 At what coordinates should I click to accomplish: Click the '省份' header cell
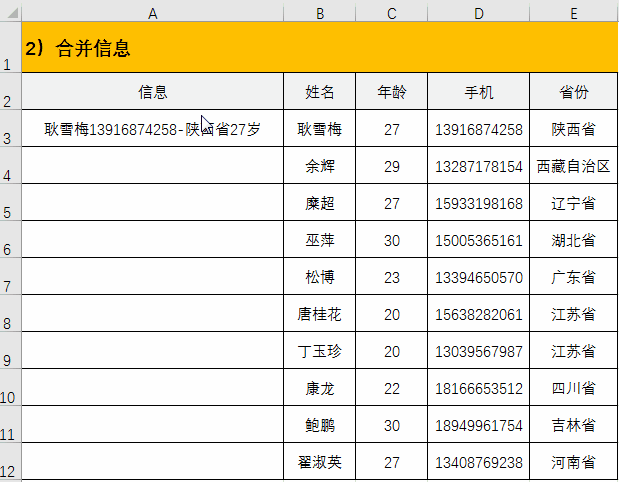pos(574,91)
